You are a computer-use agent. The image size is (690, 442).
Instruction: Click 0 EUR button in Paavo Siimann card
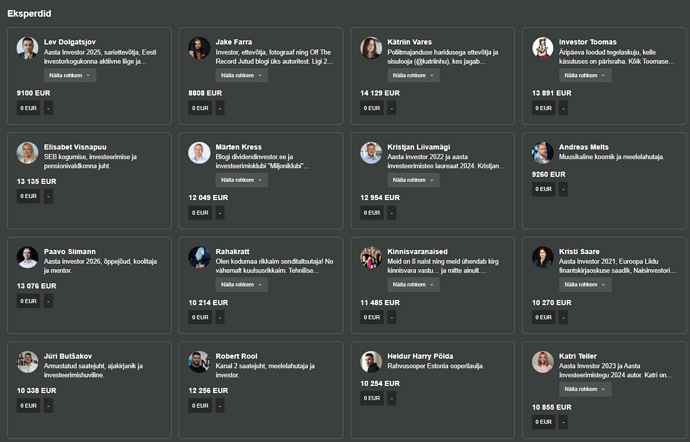(x=28, y=301)
